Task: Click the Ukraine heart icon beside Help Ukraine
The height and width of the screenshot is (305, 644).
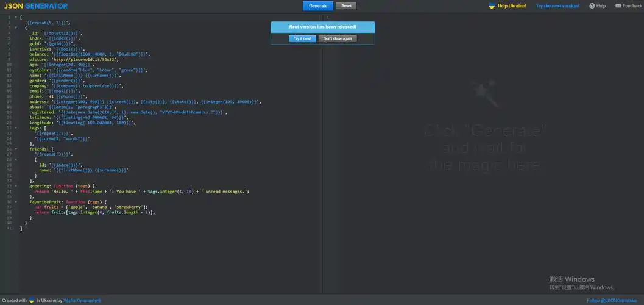Action: pos(492,6)
